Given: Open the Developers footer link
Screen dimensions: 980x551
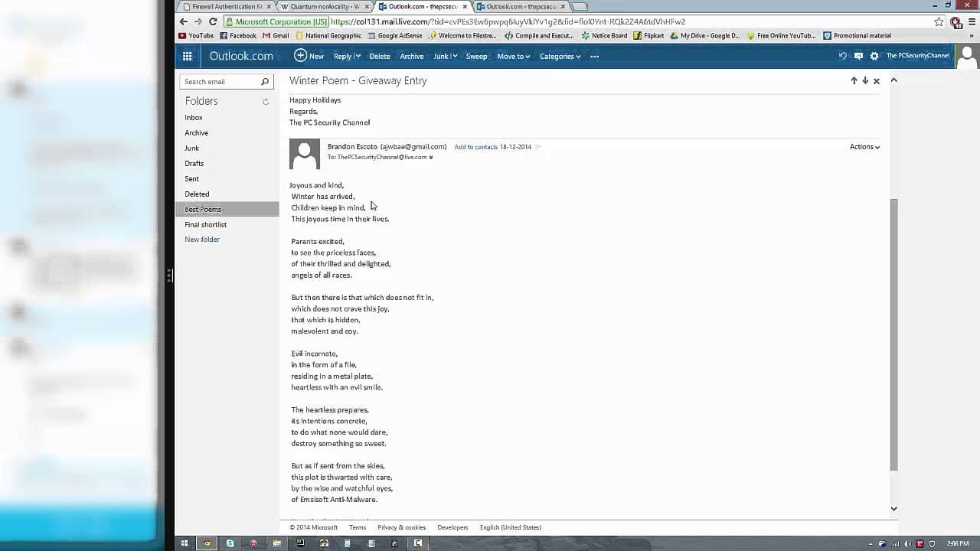Looking at the screenshot, I should click(x=452, y=527).
